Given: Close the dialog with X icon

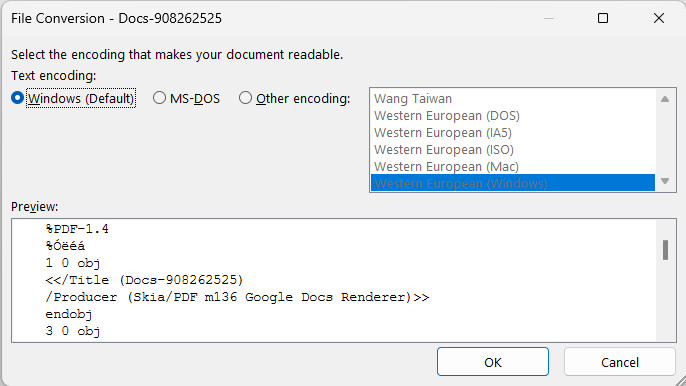Looking at the screenshot, I should tap(659, 18).
